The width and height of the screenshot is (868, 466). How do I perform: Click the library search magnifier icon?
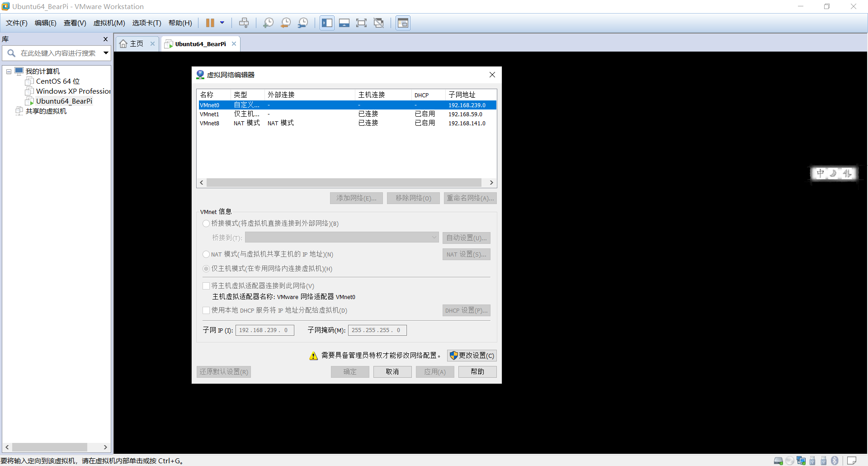pos(11,53)
